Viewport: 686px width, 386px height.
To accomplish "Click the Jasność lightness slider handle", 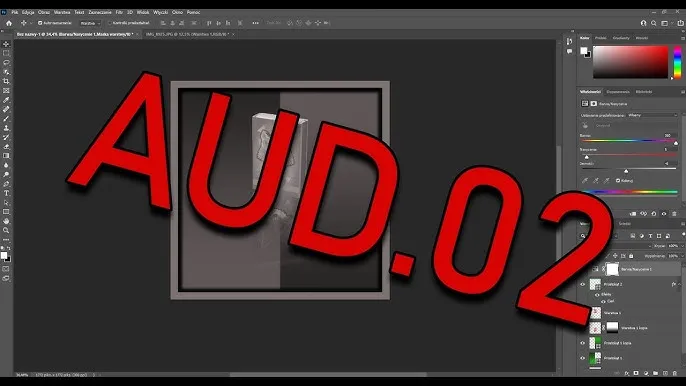I will [626, 171].
